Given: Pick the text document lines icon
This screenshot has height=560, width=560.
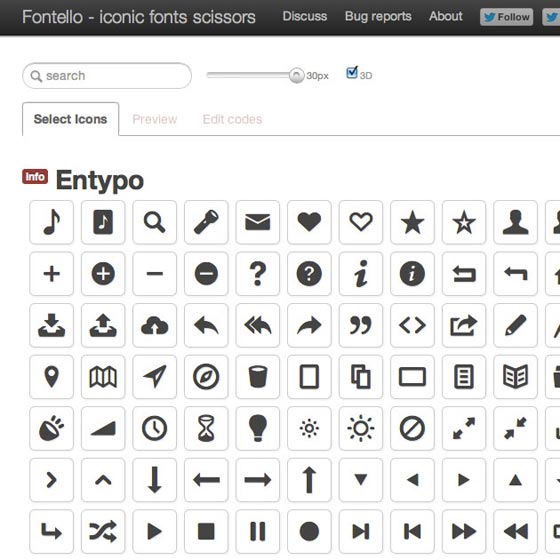Looking at the screenshot, I should pyautogui.click(x=464, y=377).
